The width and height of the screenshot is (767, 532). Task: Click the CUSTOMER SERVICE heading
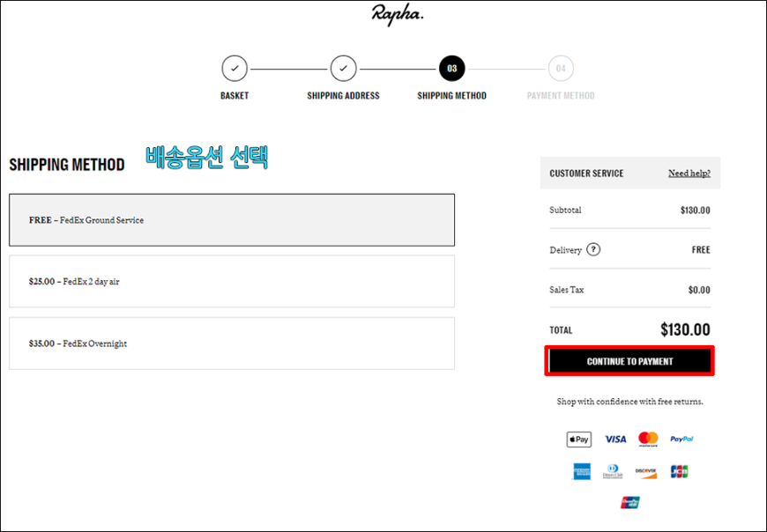click(586, 174)
